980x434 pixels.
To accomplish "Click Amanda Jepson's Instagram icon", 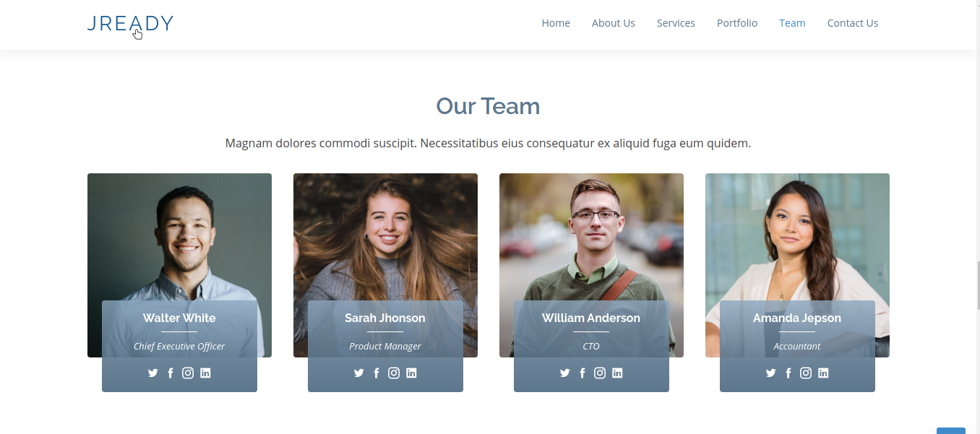I will pyautogui.click(x=806, y=373).
